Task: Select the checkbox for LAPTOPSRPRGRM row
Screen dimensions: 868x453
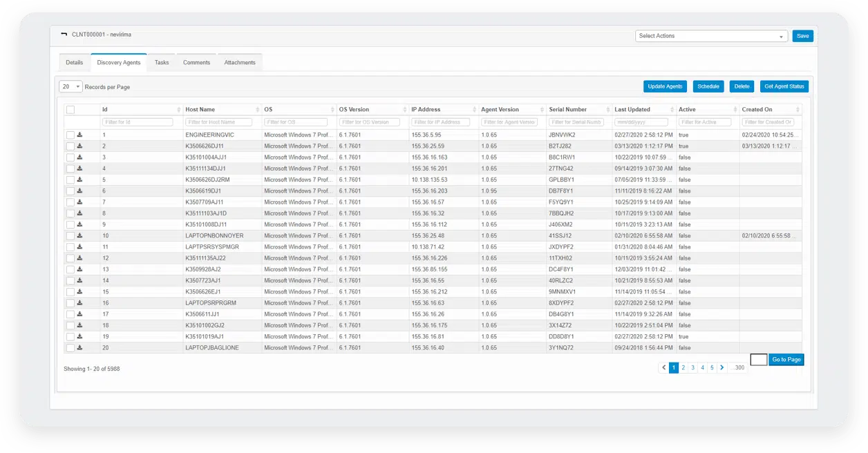Action: coord(70,303)
